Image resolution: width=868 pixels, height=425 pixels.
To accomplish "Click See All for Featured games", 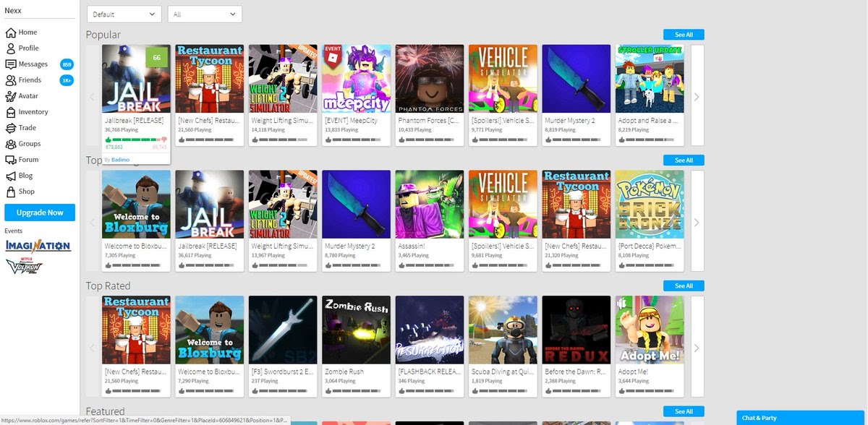I will (x=684, y=411).
